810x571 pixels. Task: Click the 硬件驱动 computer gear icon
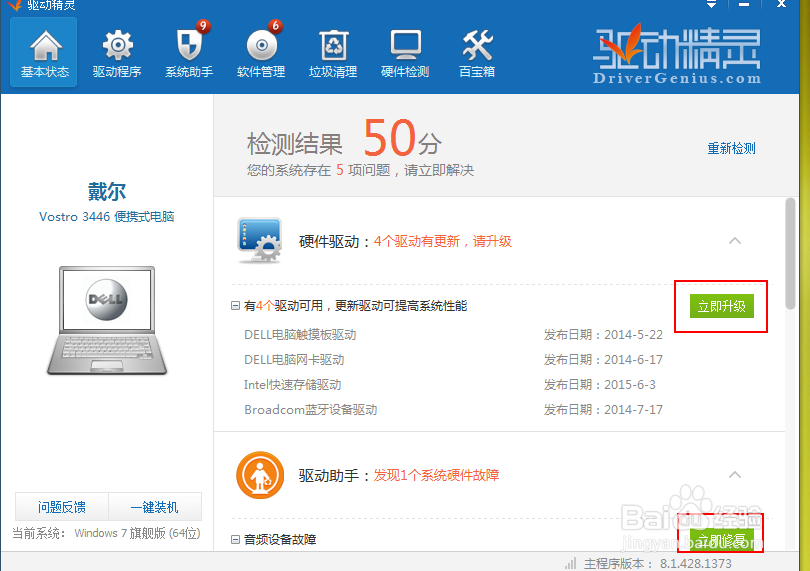coord(259,240)
